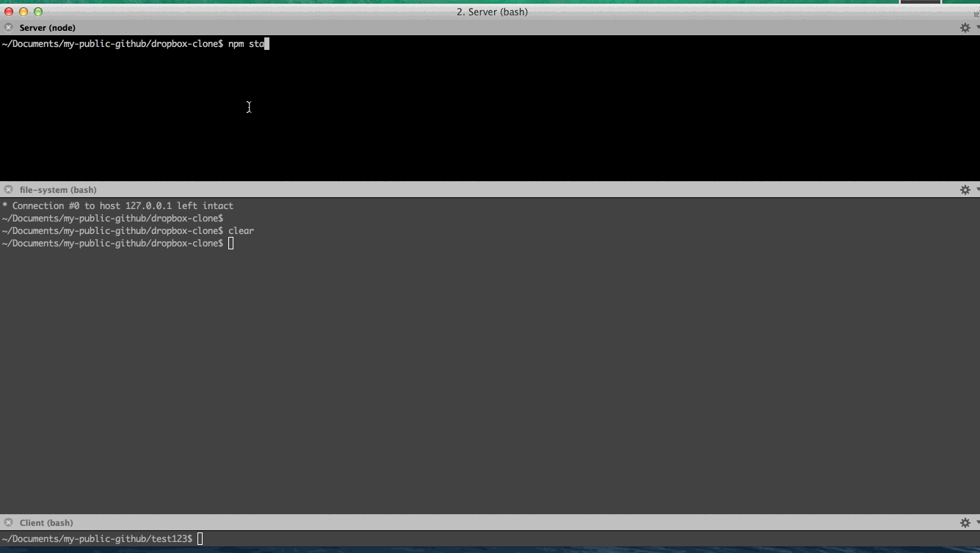Select the Server (node) pane title
Image resolution: width=980 pixels, height=553 pixels.
pyautogui.click(x=48, y=28)
